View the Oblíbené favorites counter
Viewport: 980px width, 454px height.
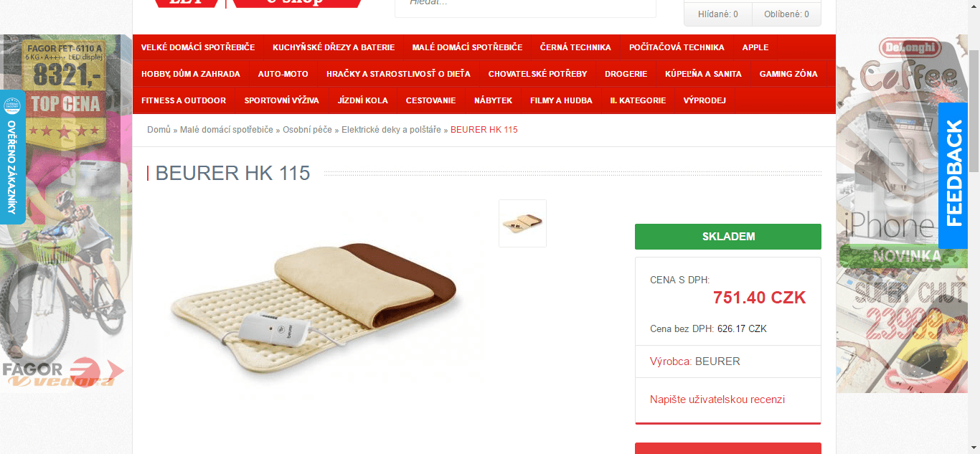786,14
